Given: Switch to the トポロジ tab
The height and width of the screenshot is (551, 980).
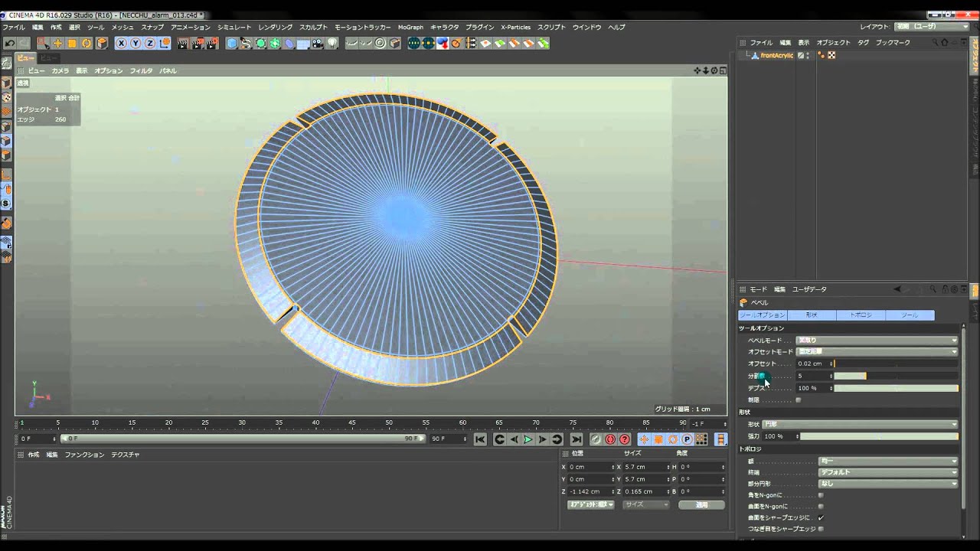Looking at the screenshot, I should click(861, 315).
